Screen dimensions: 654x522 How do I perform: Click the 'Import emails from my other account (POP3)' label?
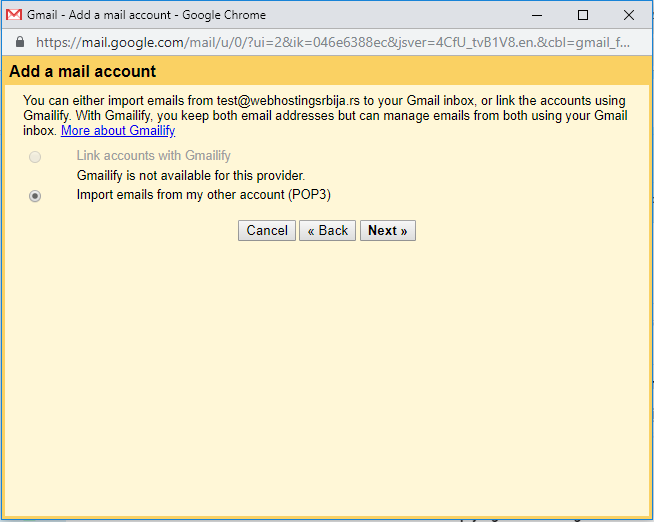coord(204,195)
